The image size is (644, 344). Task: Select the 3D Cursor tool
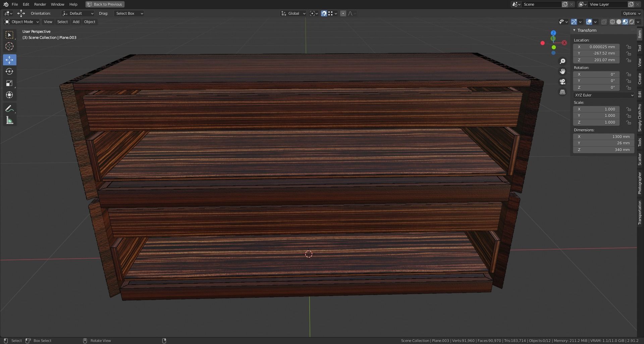click(x=9, y=46)
